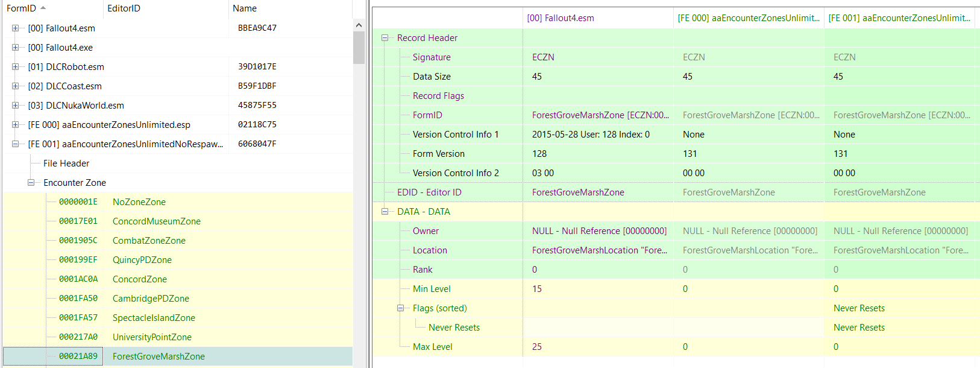Click Signature value ECZN in Fallout4.esm column
This screenshot has height=368, width=980.
point(543,57)
